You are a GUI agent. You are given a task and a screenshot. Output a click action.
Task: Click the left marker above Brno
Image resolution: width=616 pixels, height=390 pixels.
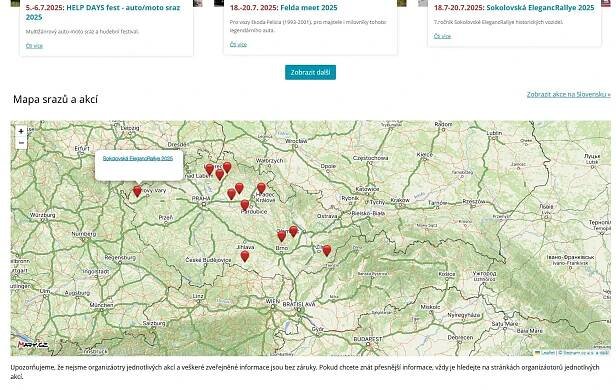[282, 236]
